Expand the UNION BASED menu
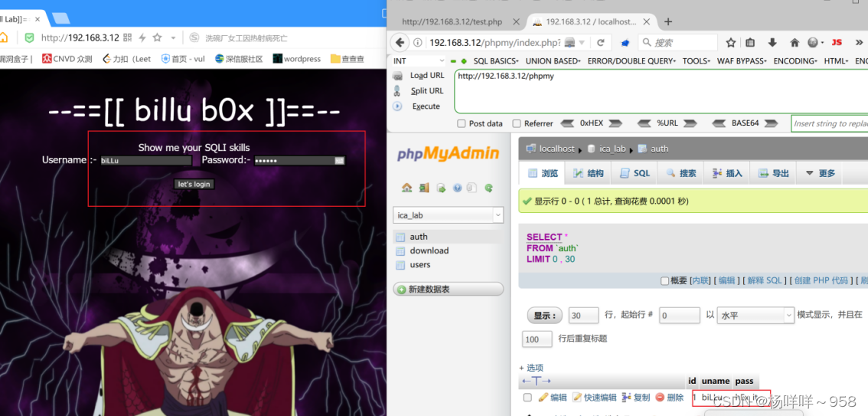 [553, 61]
